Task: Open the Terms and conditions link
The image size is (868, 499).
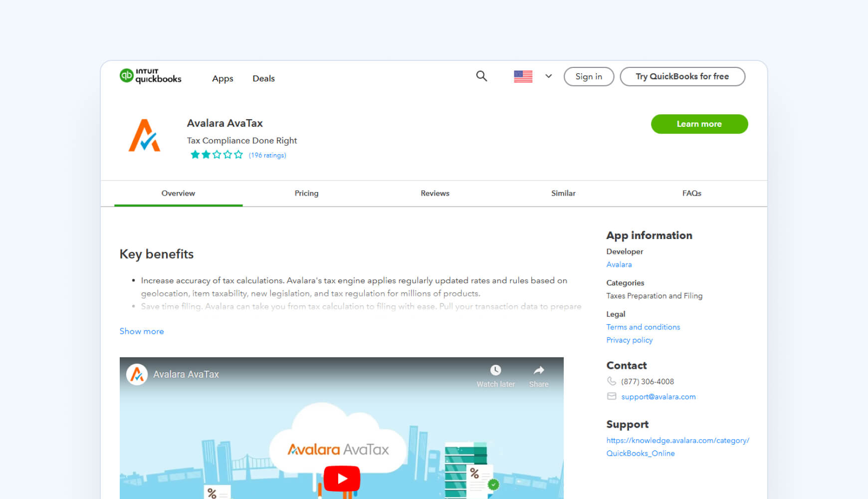Action: [643, 327]
